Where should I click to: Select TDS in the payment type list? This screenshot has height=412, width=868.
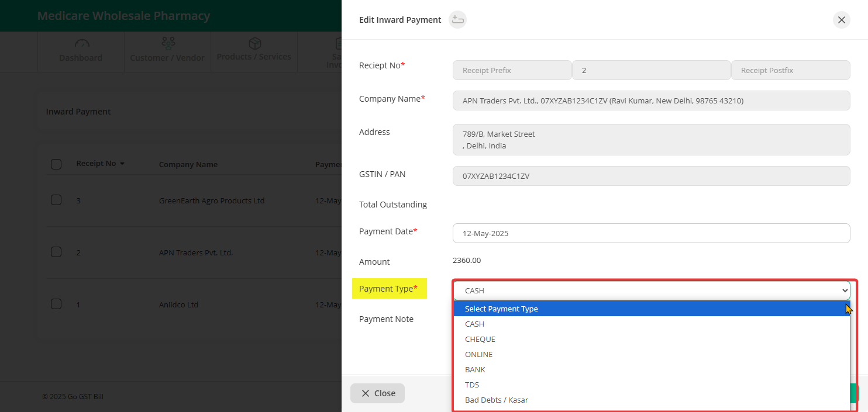[471, 385]
